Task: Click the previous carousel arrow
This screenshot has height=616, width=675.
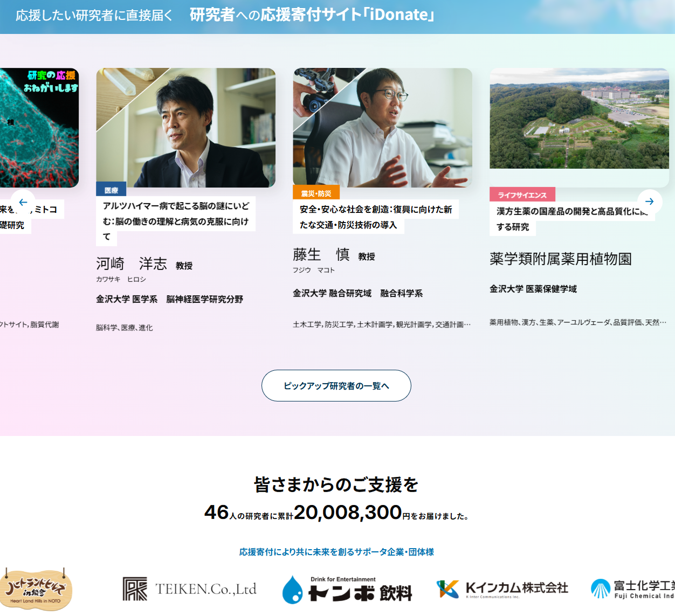Action: coord(23,202)
